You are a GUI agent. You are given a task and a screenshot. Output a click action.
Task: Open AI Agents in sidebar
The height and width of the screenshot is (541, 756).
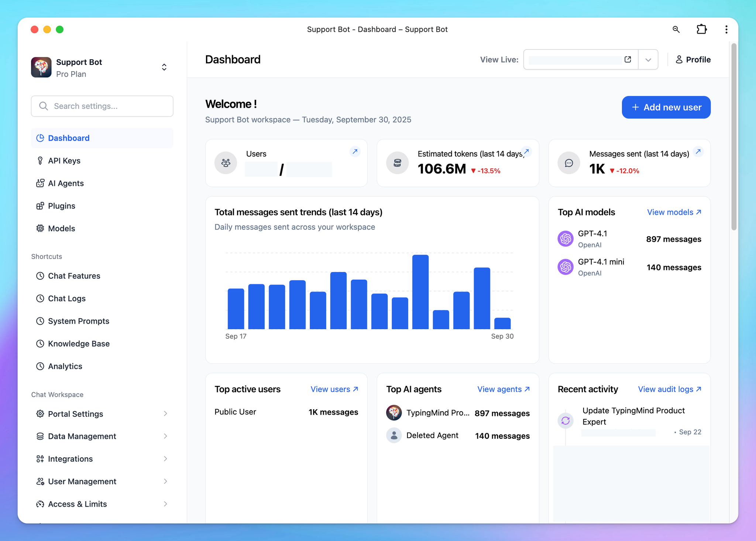pos(66,183)
